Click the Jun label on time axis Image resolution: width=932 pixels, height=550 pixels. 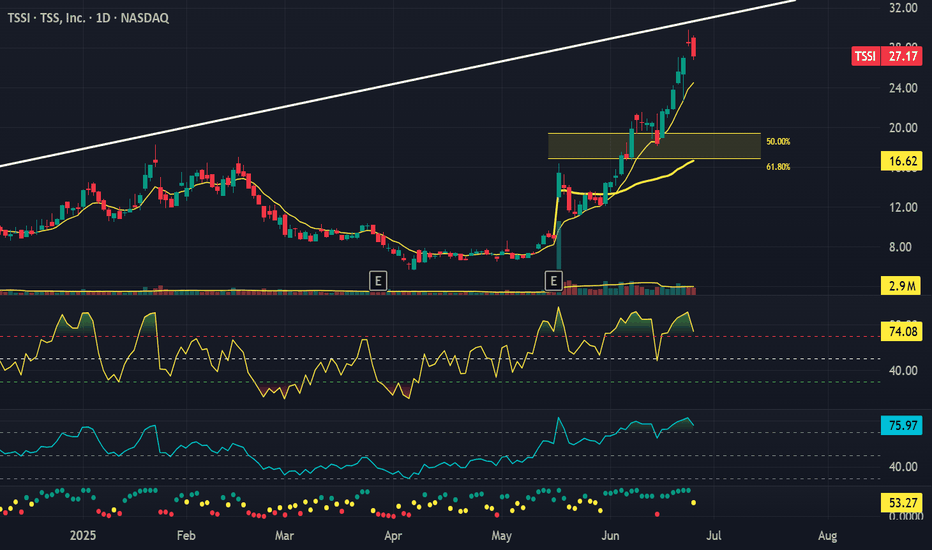[x=610, y=536]
